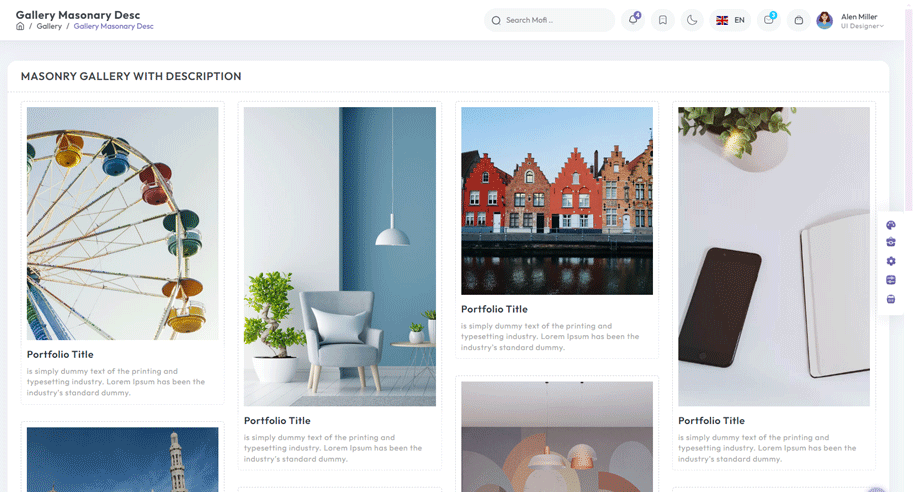Click the settings gear icon in side panel
The width and height of the screenshot is (913, 492).
click(x=891, y=262)
